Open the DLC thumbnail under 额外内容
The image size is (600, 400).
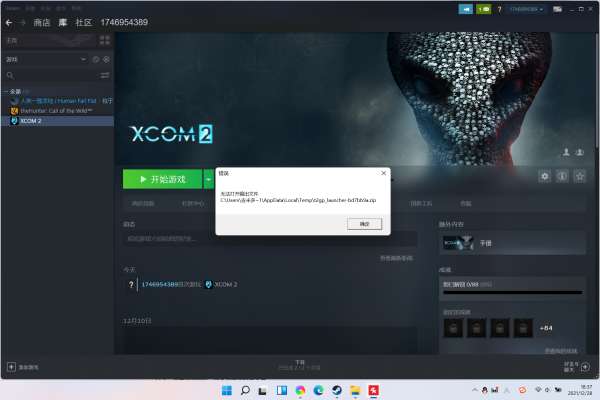click(x=458, y=243)
